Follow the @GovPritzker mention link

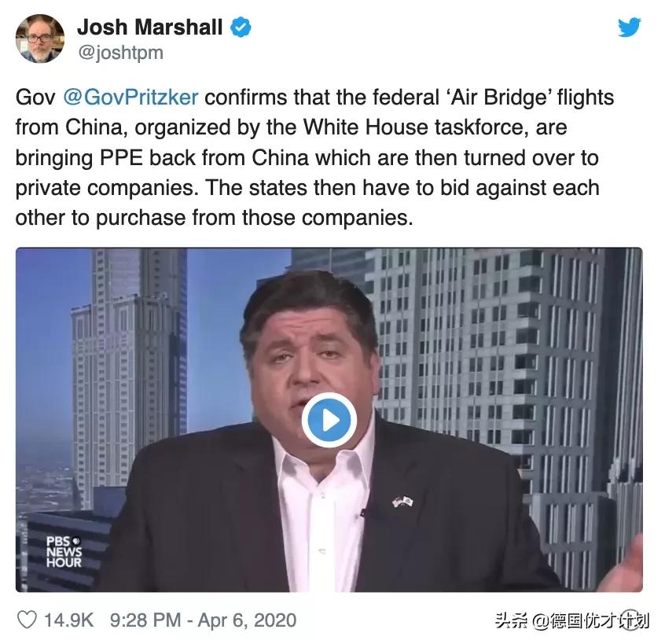[130, 98]
